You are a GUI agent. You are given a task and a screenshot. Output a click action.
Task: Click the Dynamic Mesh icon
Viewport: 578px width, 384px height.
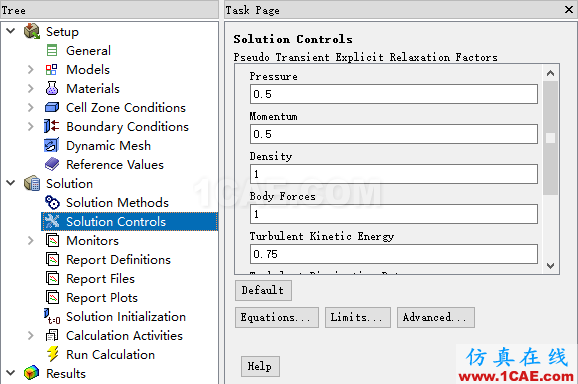click(52, 146)
